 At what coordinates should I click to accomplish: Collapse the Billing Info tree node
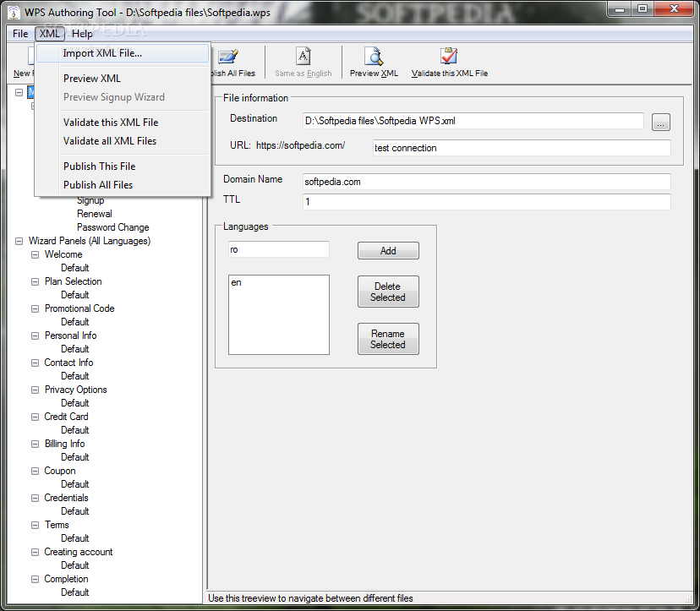(35, 444)
